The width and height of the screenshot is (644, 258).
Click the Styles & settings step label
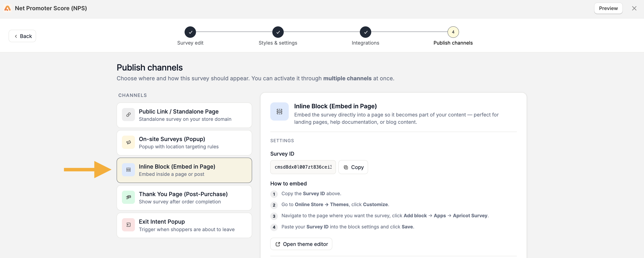[278, 43]
